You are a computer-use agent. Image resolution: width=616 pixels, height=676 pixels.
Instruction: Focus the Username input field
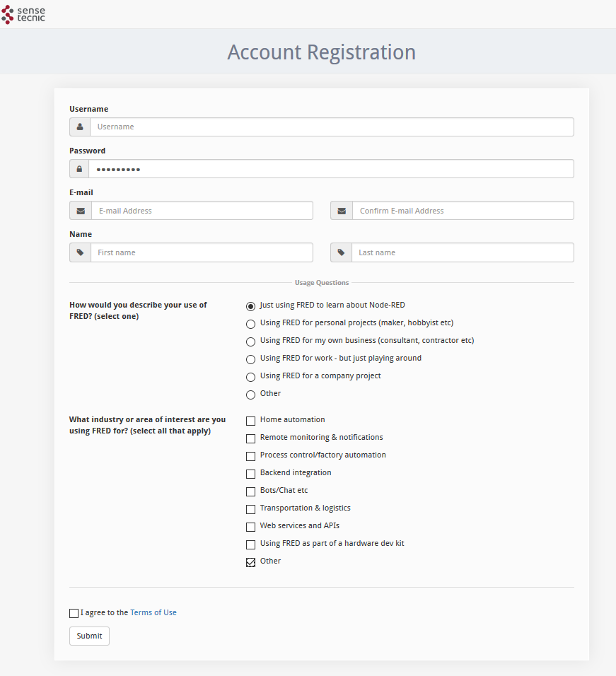click(332, 127)
